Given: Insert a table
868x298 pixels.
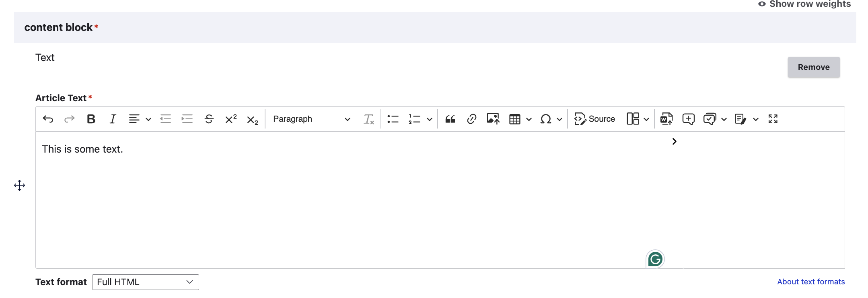Looking at the screenshot, I should click(515, 119).
